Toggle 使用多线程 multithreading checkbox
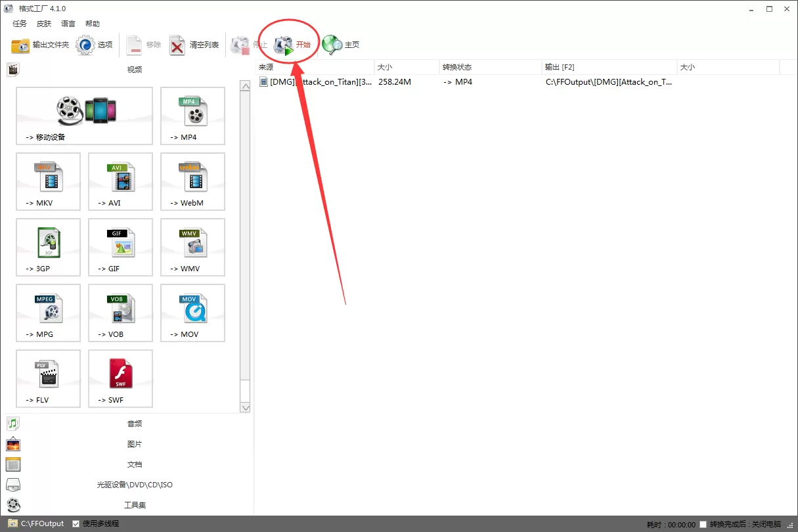798x532 pixels. pyautogui.click(x=76, y=524)
